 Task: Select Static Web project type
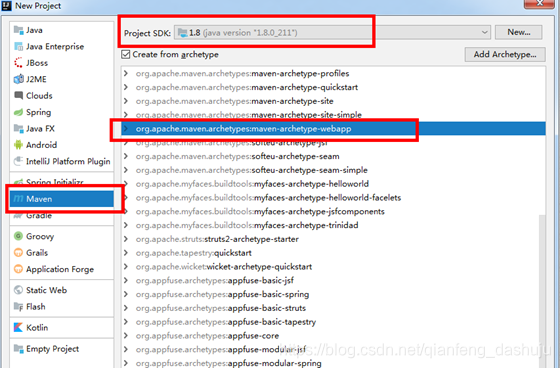click(x=62, y=290)
